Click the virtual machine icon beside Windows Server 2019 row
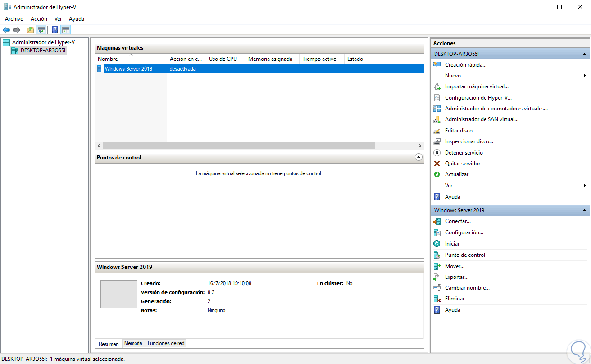Image resolution: width=591 pixels, height=364 pixels. [100, 69]
